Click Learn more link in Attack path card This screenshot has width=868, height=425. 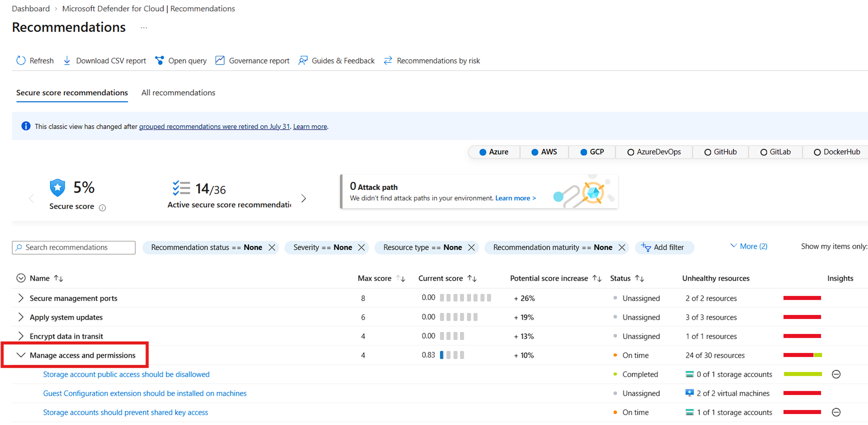[516, 198]
